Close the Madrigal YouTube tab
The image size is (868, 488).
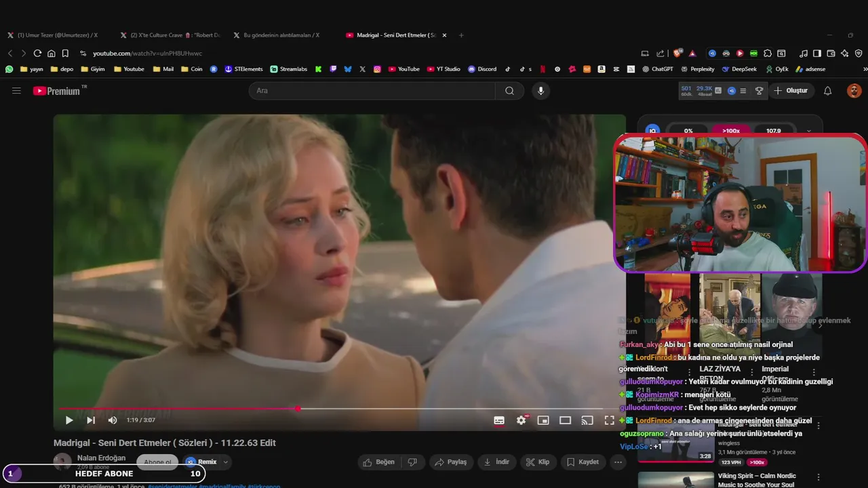[x=444, y=35]
